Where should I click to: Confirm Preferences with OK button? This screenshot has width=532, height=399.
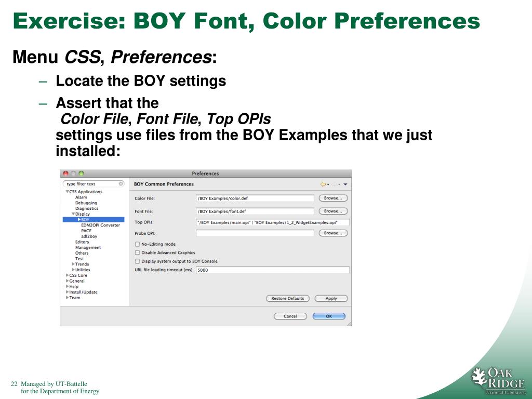click(329, 316)
